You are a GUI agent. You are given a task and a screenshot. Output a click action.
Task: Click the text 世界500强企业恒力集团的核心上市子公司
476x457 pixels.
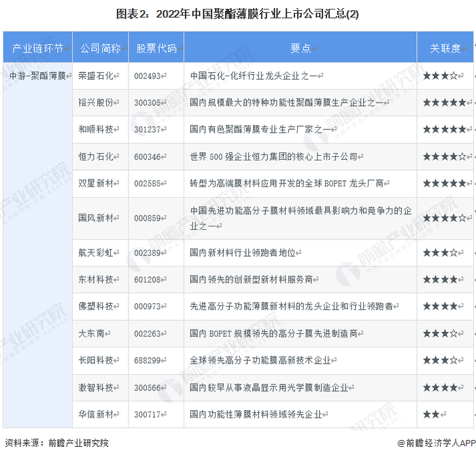[274, 156]
